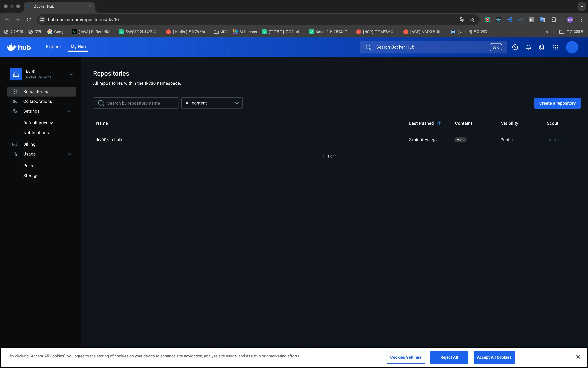Bookmark this page with star icon

point(472,19)
